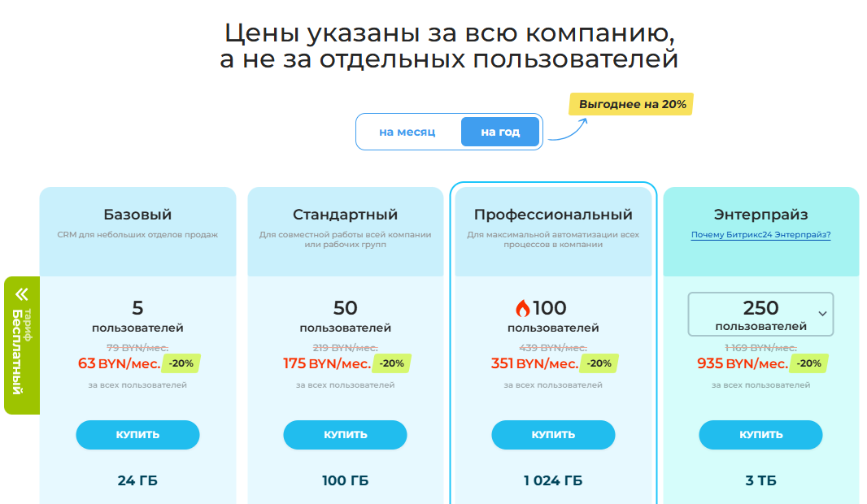Click Купить under the Энтерпрайз plan

click(x=760, y=435)
